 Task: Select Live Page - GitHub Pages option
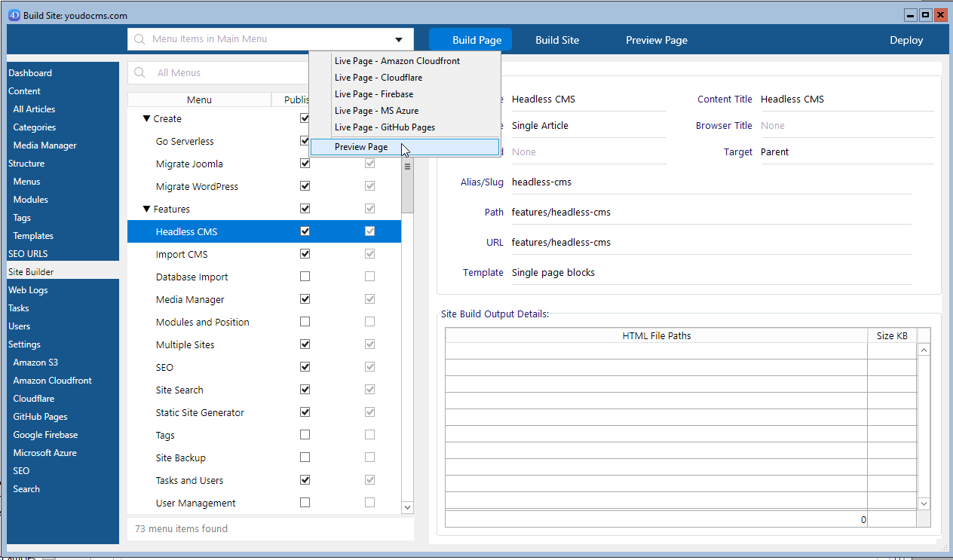pyautogui.click(x=385, y=127)
